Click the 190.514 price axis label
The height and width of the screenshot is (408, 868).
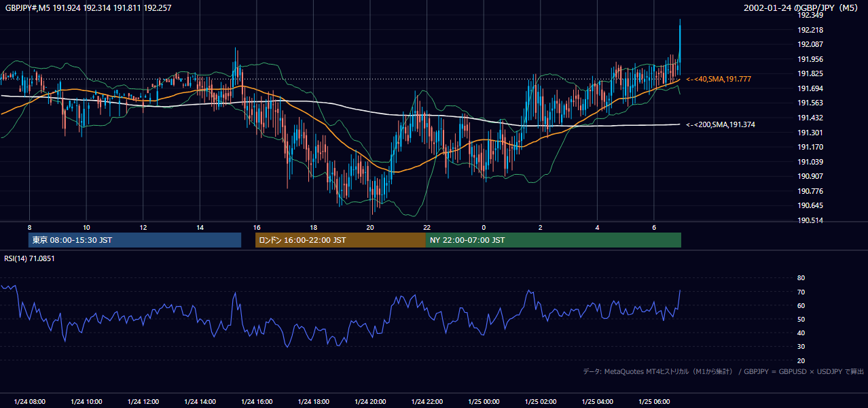tap(810, 220)
